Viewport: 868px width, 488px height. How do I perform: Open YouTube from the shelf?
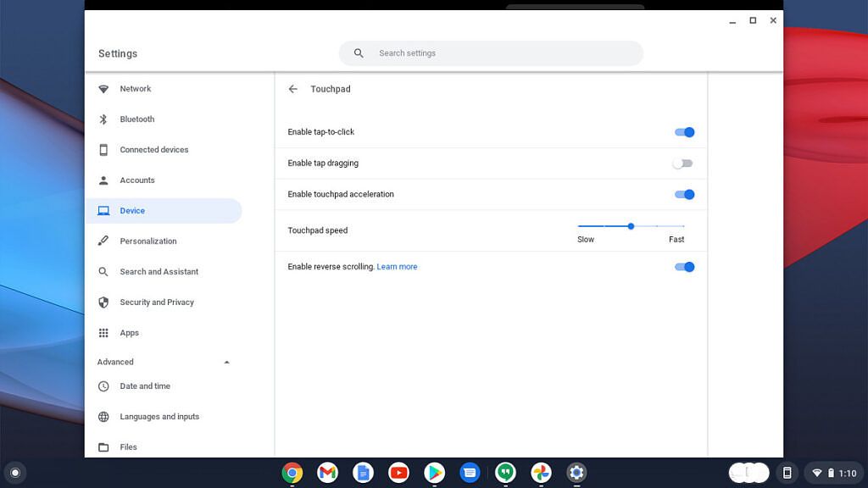coord(399,472)
